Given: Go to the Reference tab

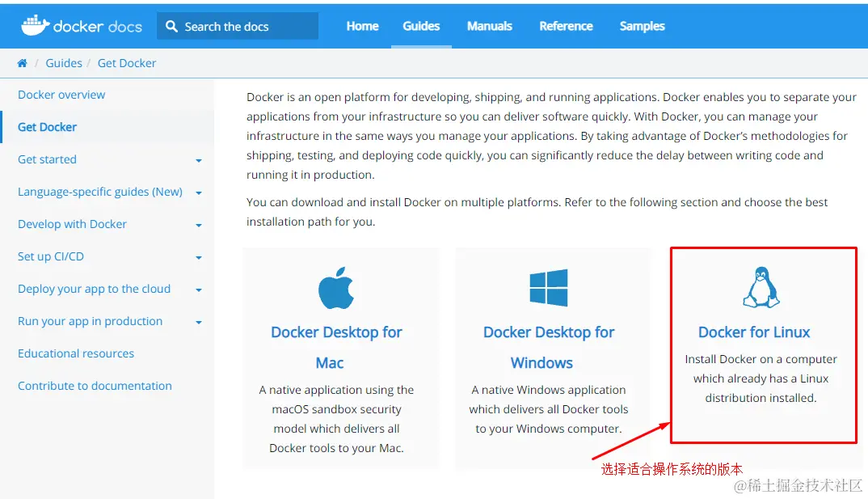Looking at the screenshot, I should click(x=567, y=26).
